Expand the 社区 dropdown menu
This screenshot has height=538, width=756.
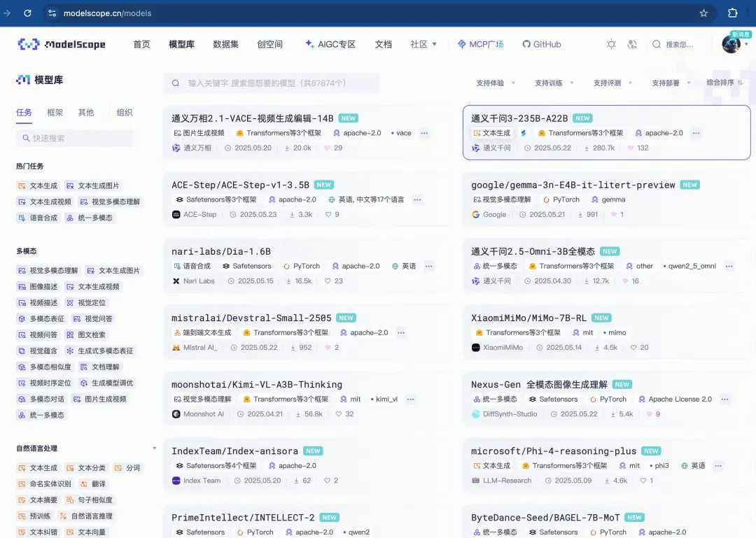(x=423, y=44)
